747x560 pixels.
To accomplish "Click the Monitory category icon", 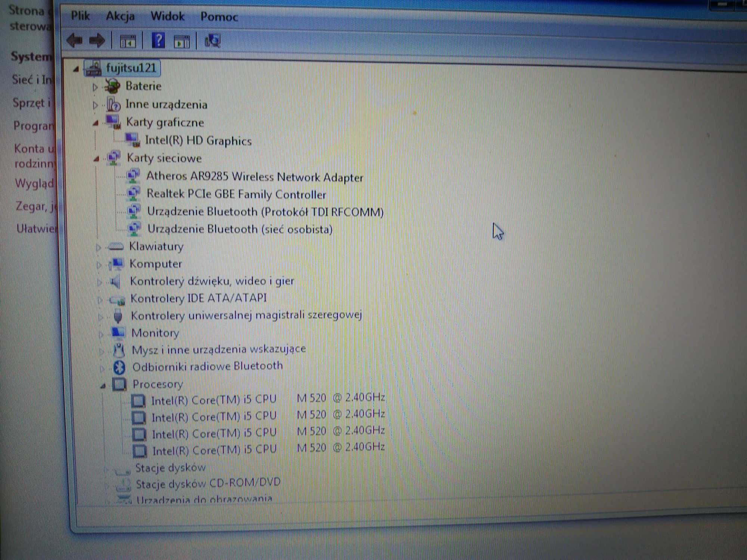I will tap(118, 332).
